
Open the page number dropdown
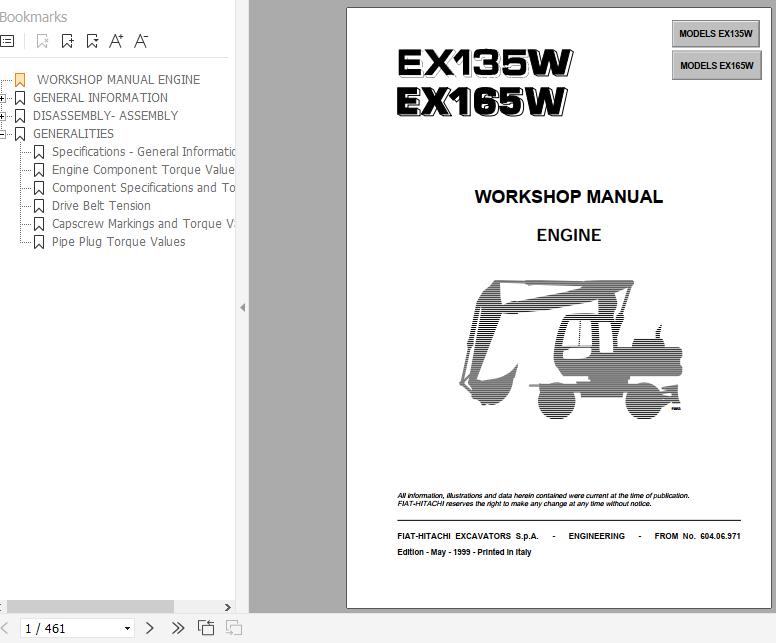(x=127, y=629)
